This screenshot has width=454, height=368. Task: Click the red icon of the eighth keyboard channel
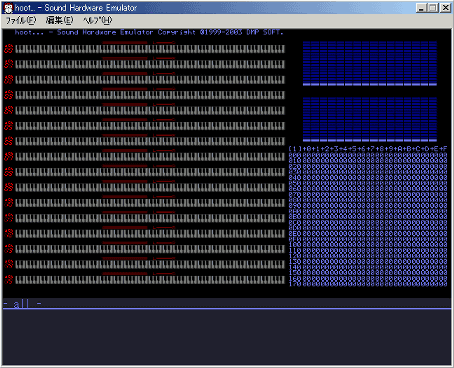[x=9, y=156]
